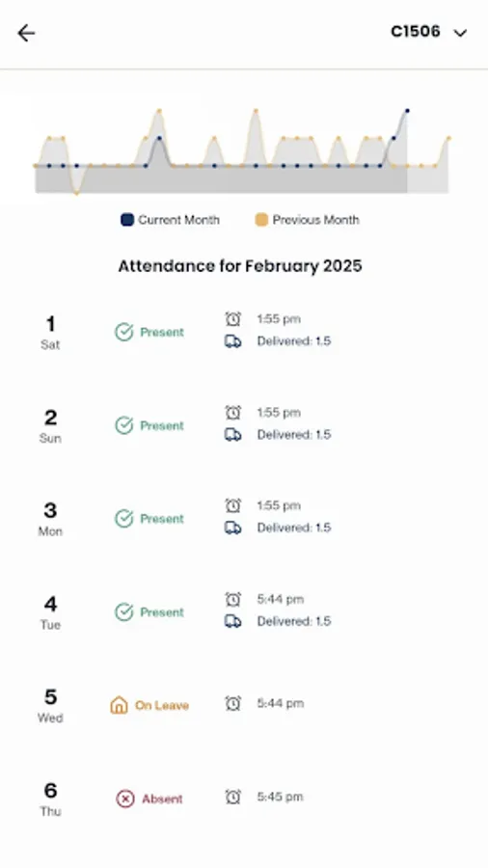Click the alarm clock icon on Feb 2

233,413
